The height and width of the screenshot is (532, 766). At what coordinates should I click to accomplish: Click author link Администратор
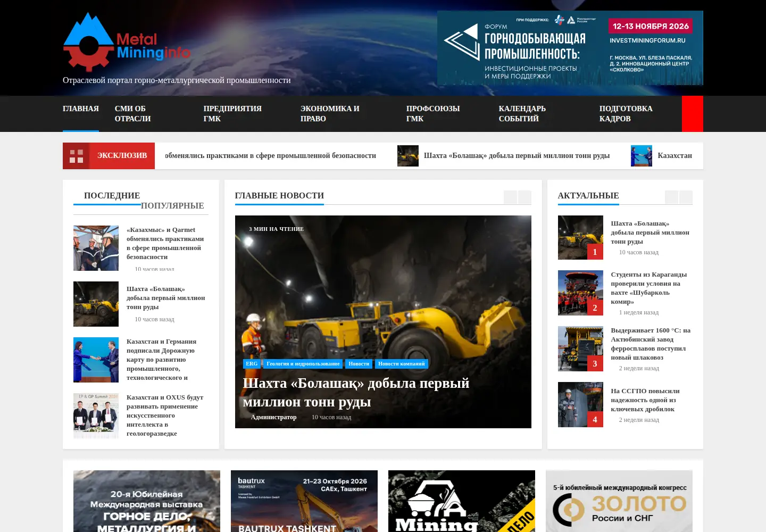273,417
